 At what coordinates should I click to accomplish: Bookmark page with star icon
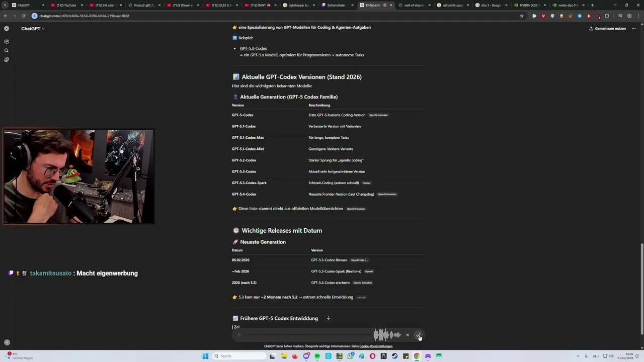click(522, 16)
